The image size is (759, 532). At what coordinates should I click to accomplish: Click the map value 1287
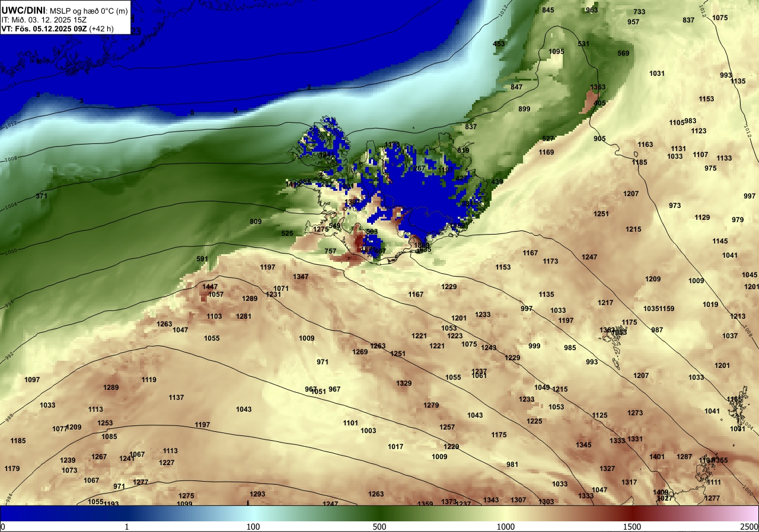pyautogui.click(x=684, y=457)
